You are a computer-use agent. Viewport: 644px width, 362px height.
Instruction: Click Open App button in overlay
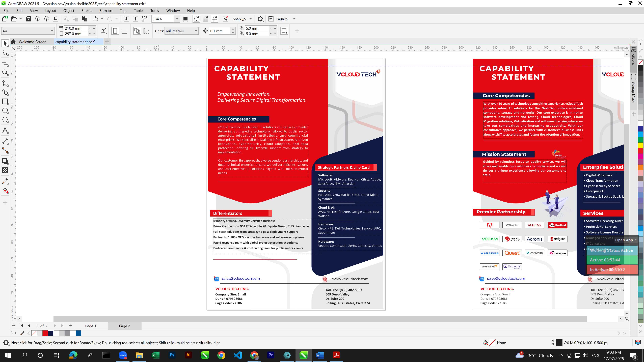click(626, 240)
